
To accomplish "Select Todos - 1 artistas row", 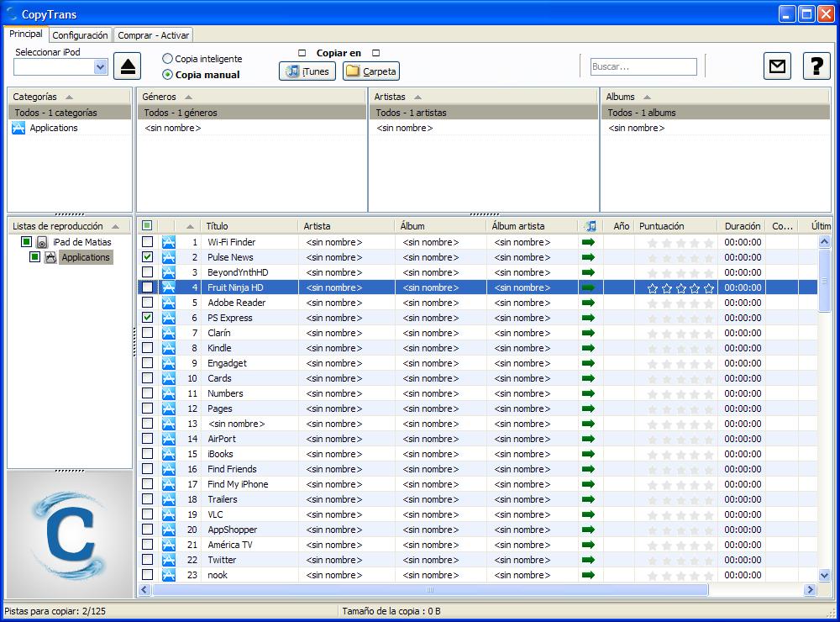I will tap(484, 113).
